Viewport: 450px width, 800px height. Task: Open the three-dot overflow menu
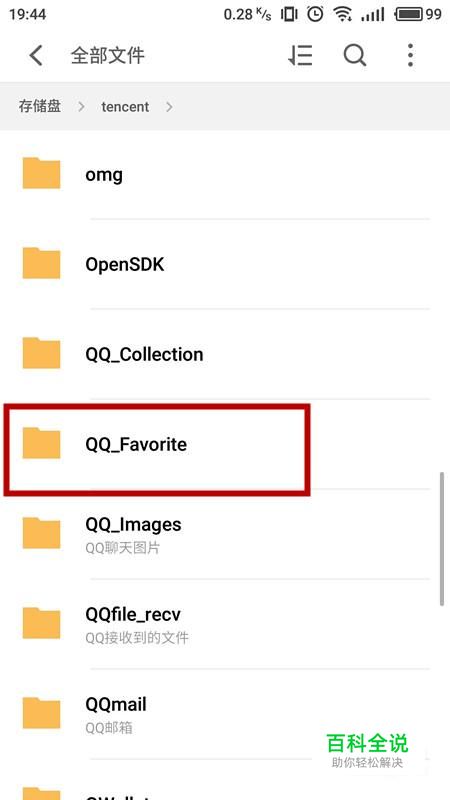tap(411, 55)
